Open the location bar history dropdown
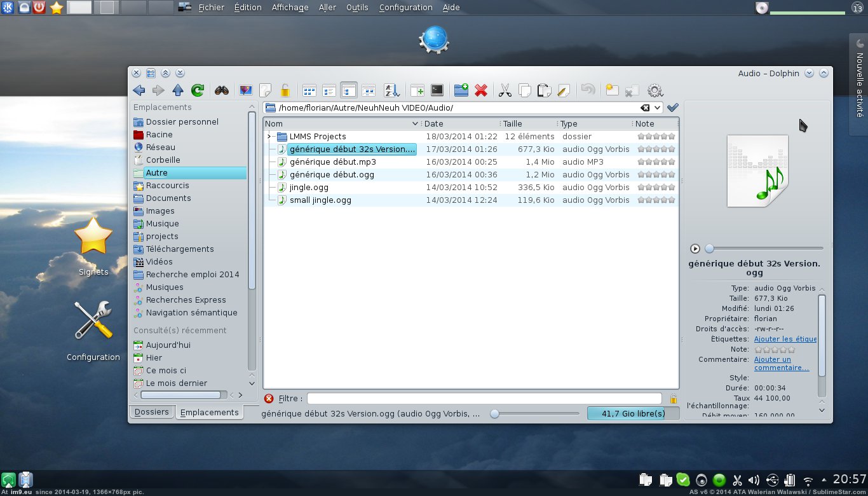This screenshot has height=496, width=868. coord(658,108)
